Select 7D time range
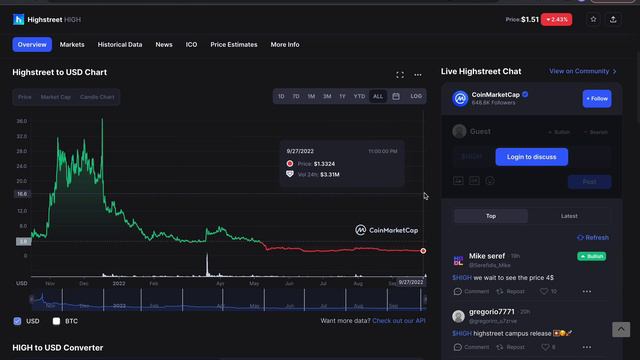 pyautogui.click(x=296, y=96)
